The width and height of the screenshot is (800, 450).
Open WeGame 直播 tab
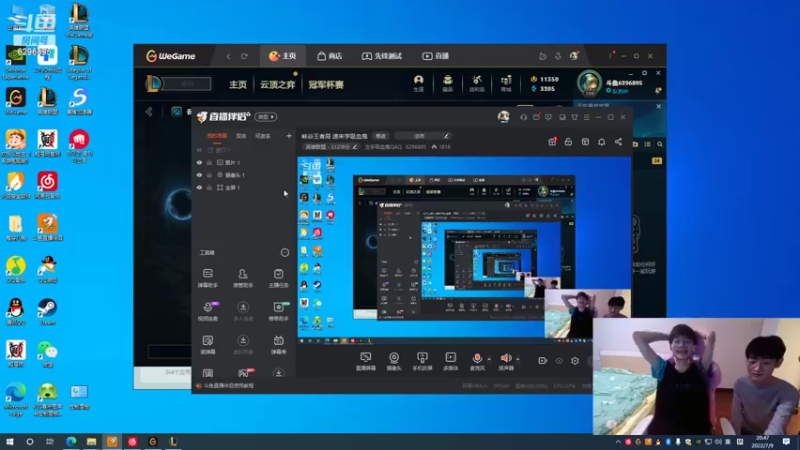[435, 56]
